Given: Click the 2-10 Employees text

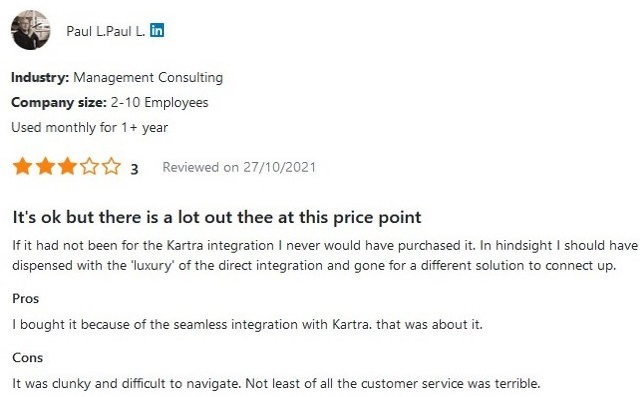Looking at the screenshot, I should pyautogui.click(x=160, y=102).
